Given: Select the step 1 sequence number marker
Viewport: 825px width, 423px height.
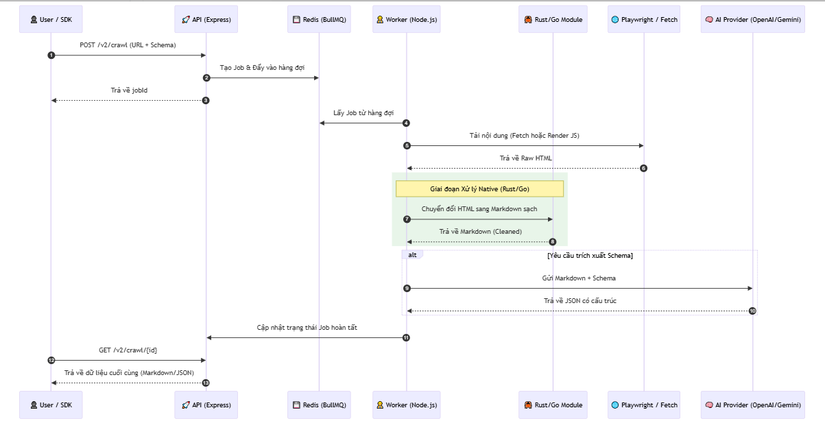Looking at the screenshot, I should point(51,55).
